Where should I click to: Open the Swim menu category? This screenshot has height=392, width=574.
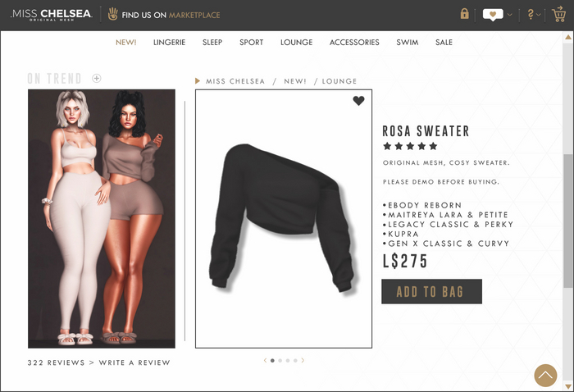coord(407,43)
